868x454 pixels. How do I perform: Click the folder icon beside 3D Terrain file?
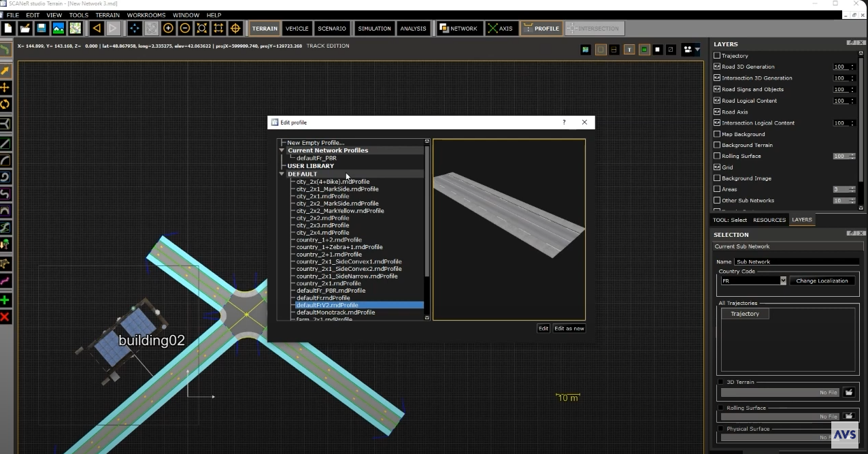click(x=849, y=392)
